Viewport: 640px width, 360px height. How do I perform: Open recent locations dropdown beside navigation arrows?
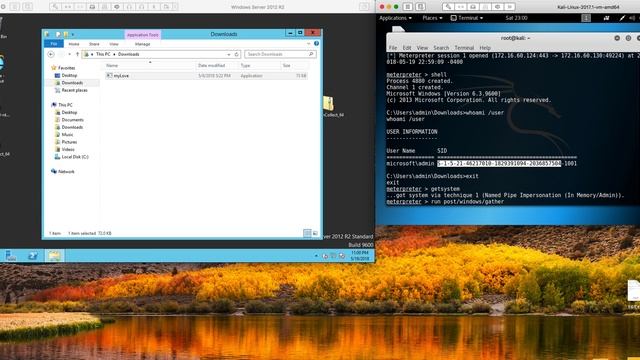pos(70,54)
